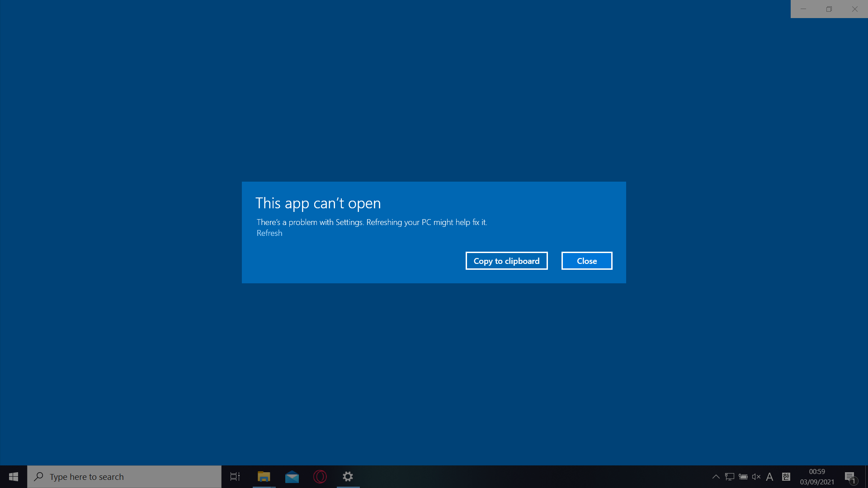Click the battery power tray icon
The image size is (868, 488).
pyautogui.click(x=743, y=477)
